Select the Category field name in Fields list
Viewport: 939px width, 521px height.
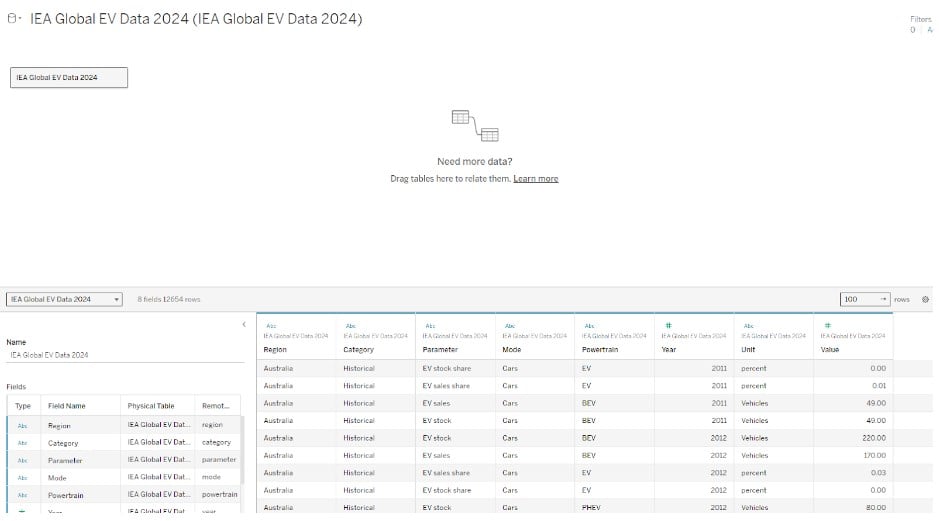(x=63, y=443)
